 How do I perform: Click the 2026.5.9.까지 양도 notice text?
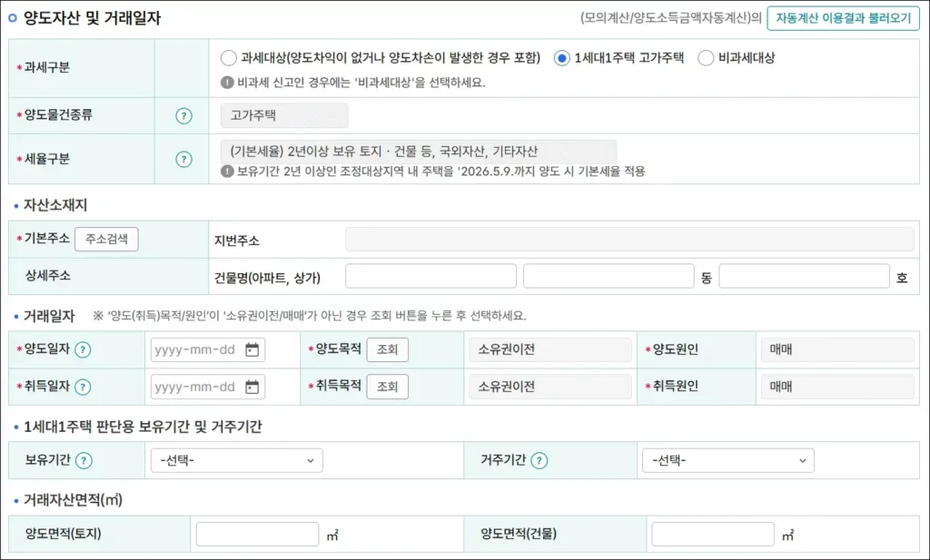pyautogui.click(x=440, y=172)
